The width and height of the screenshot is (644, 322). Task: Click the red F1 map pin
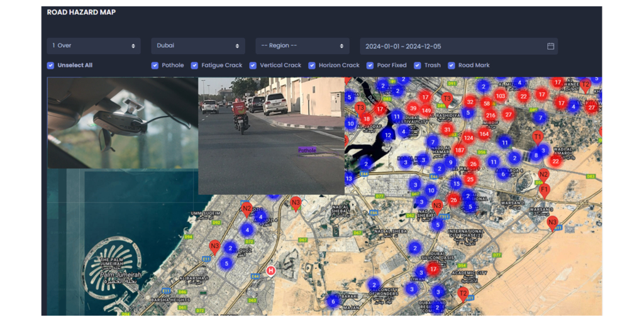(545, 189)
